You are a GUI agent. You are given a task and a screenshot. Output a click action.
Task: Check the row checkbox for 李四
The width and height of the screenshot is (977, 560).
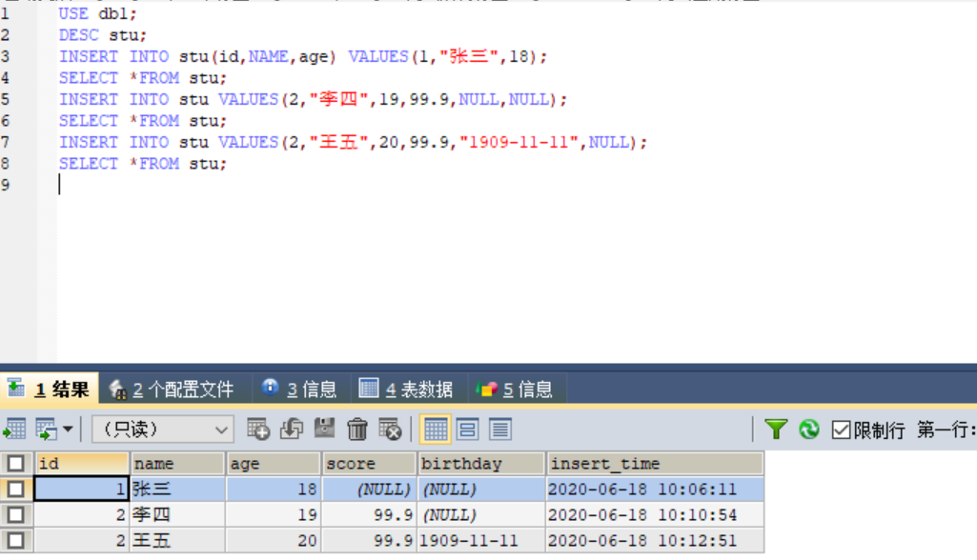[15, 514]
